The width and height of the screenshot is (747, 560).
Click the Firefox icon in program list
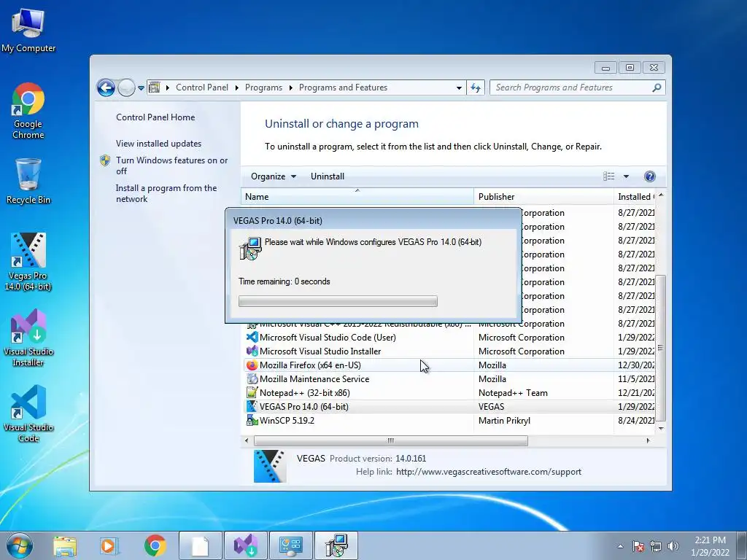252,365
